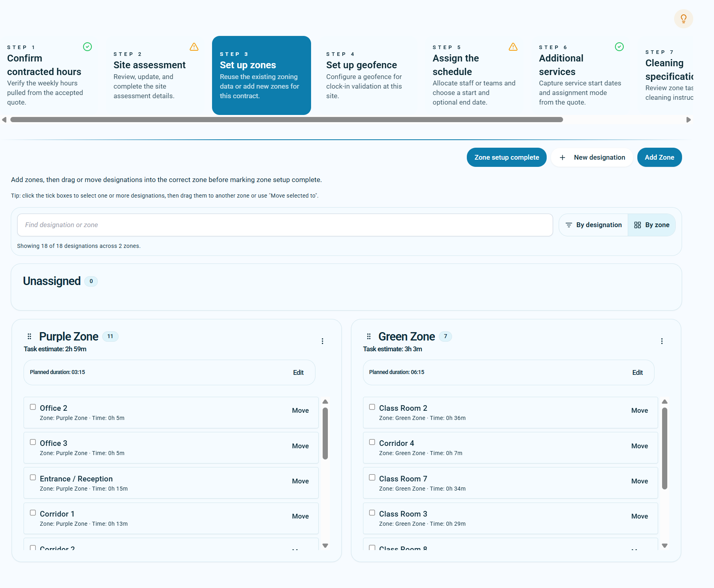Viewport: 714px width, 588px height.
Task: Click Purple Zone list scroll-down arrow
Action: (325, 546)
